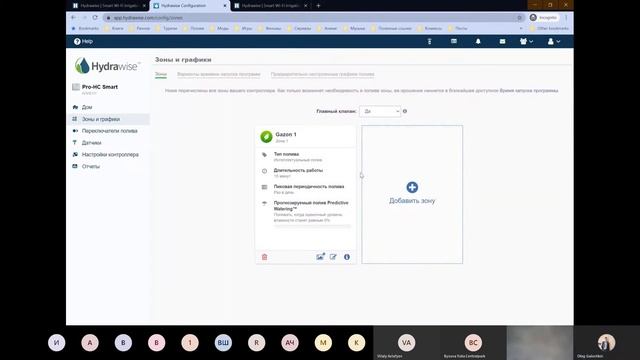Click the calendar icon beside Пиковая периодичность
Screen dimensions: 640x360
[264, 187]
